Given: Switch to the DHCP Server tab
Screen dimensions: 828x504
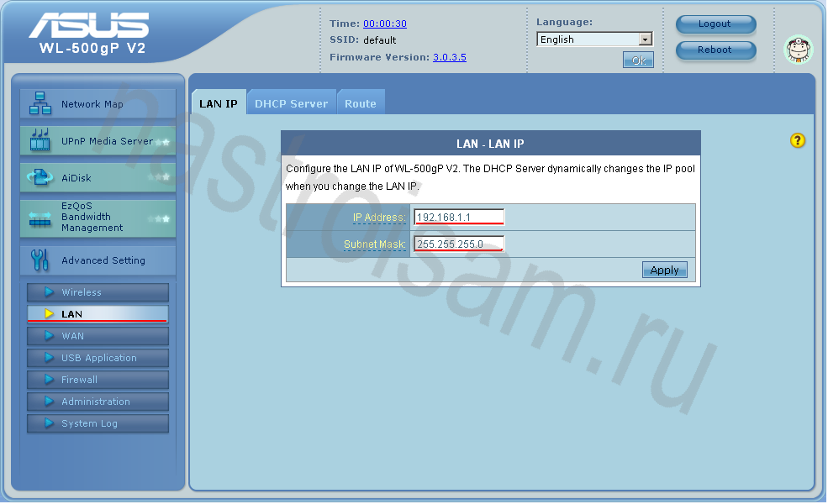Looking at the screenshot, I should tap(291, 103).
